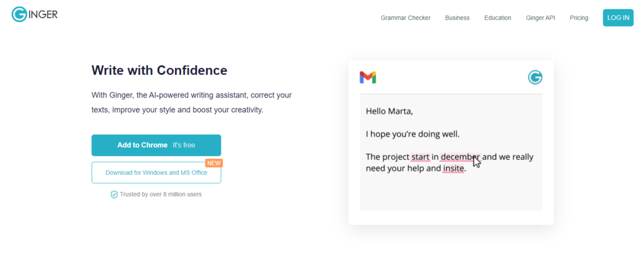The width and height of the screenshot is (644, 253).
Task: Click the orange NEW badge
Action: (x=214, y=162)
